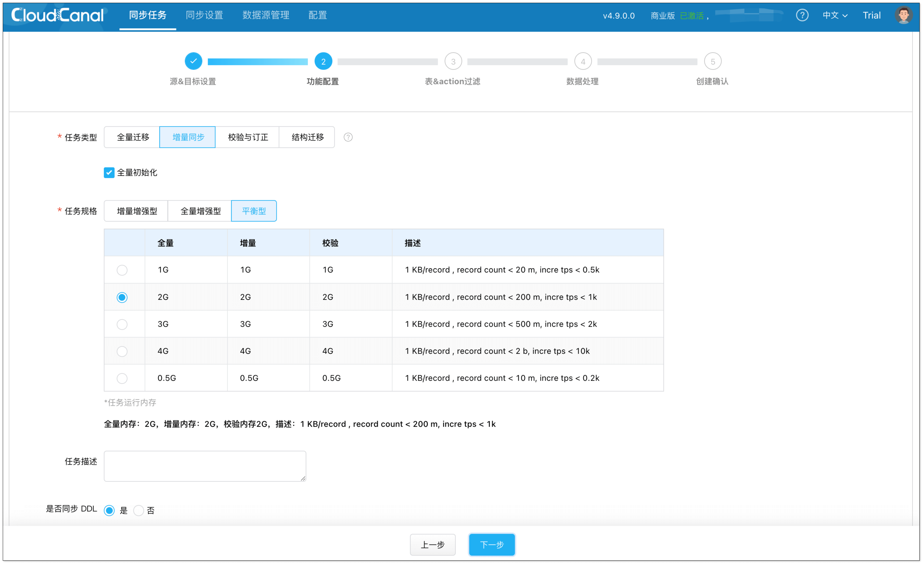Click the task type help icon
The width and height of the screenshot is (924, 565).
coord(348,137)
